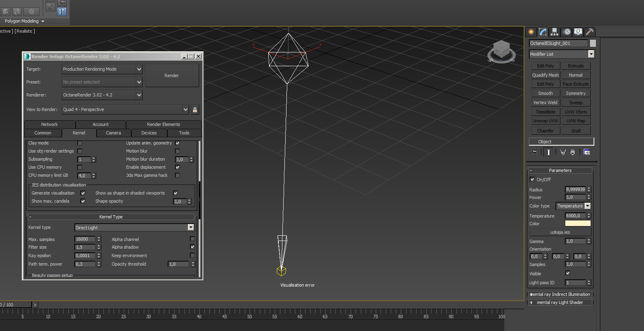Open the Kernel type dropdown
This screenshot has height=331, width=644.
click(134, 228)
